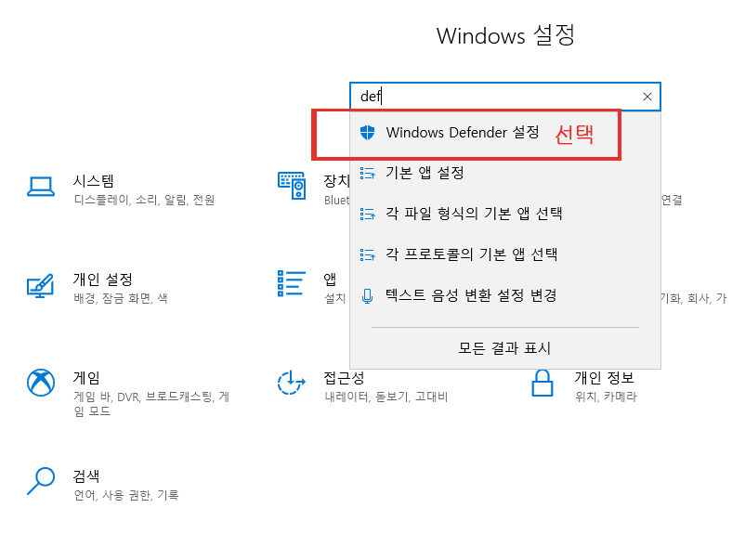
Task: Click the microphone icon for 텍스트 음성 변환
Action: click(x=368, y=296)
